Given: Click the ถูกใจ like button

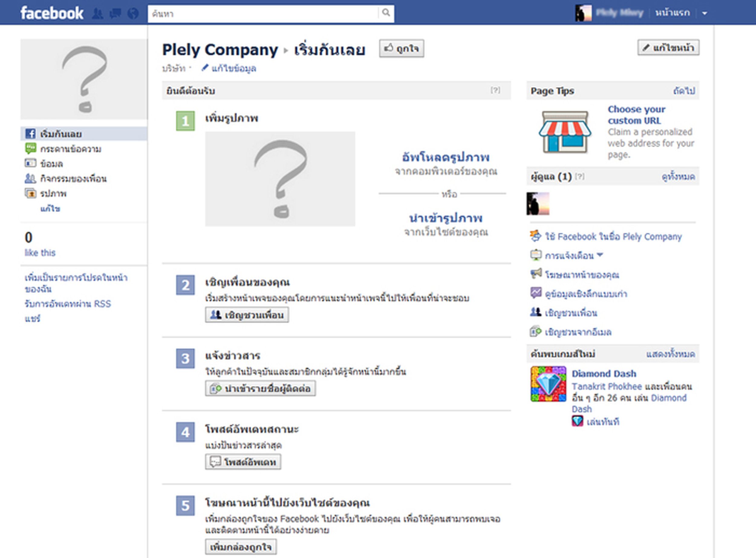Looking at the screenshot, I should tap(401, 48).
